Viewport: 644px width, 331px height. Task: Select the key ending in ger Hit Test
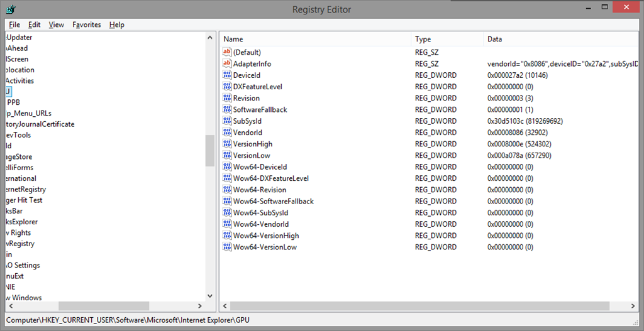coord(25,200)
